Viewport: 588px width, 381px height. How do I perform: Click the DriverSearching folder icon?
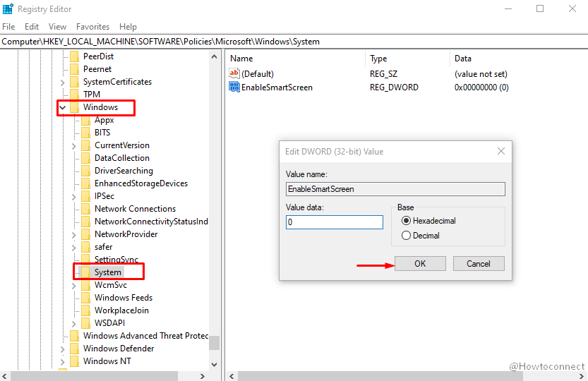tap(86, 171)
